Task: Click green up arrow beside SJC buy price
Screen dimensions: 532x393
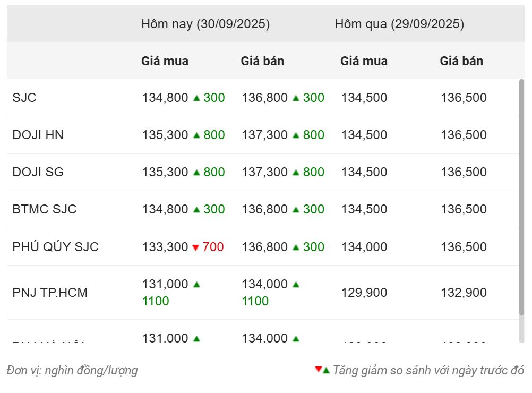Action: click(x=196, y=98)
